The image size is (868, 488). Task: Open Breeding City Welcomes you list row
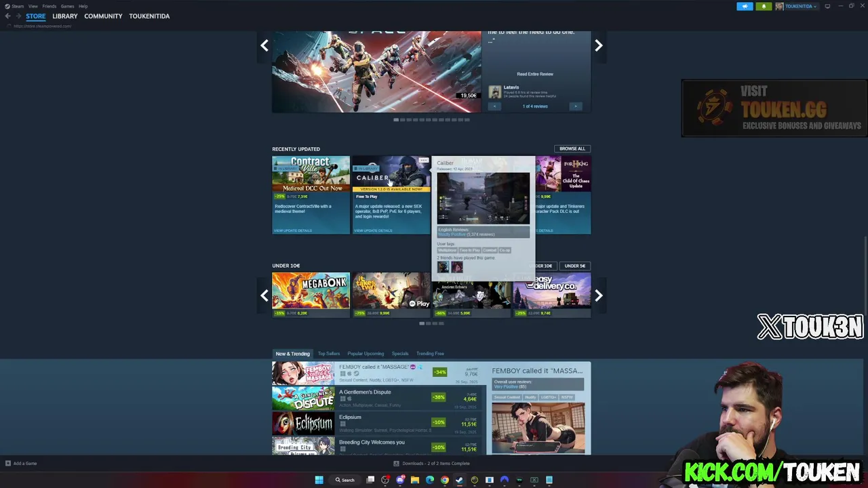[x=376, y=446]
